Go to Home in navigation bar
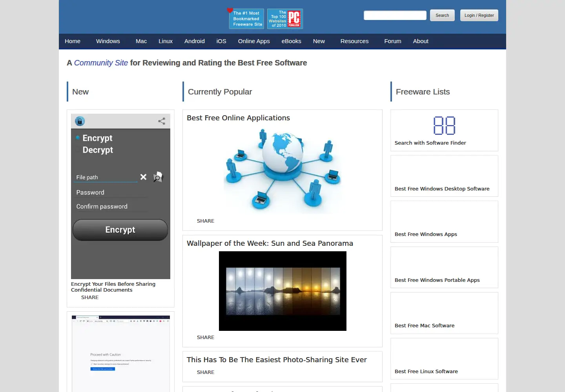The width and height of the screenshot is (565, 392). pos(73,41)
